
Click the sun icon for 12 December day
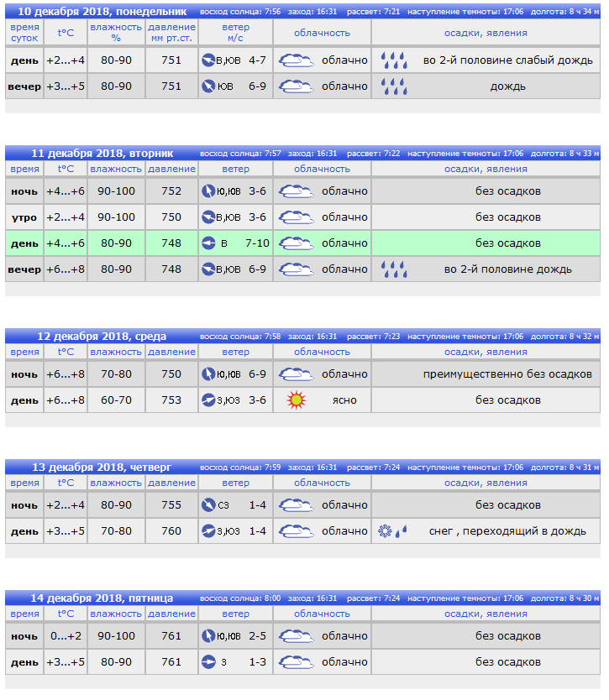[x=297, y=400]
